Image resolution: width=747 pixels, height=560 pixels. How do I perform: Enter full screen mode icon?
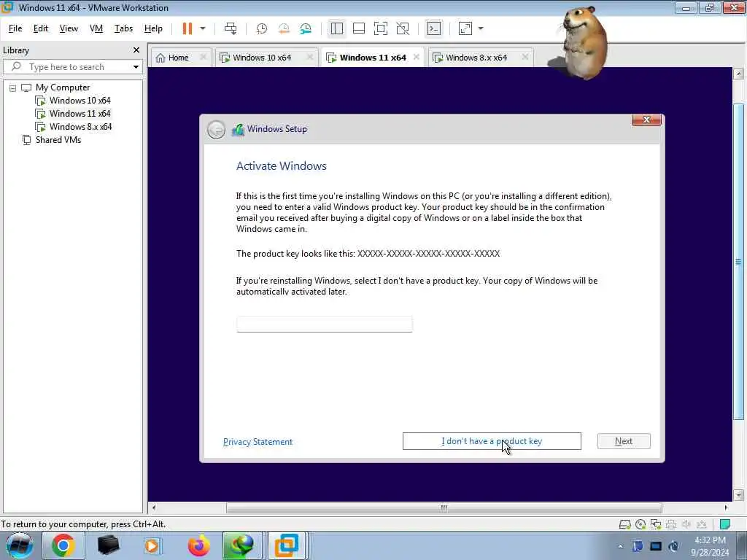point(381,28)
